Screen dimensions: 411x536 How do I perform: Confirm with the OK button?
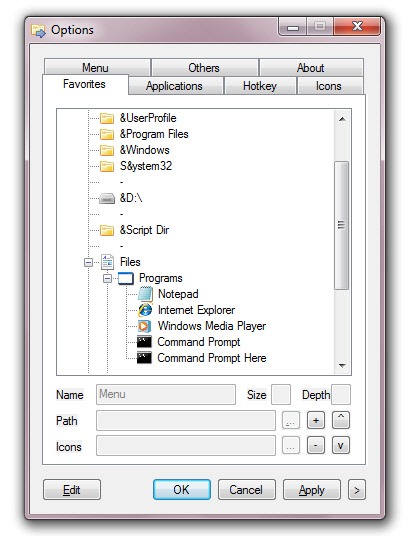click(x=182, y=490)
